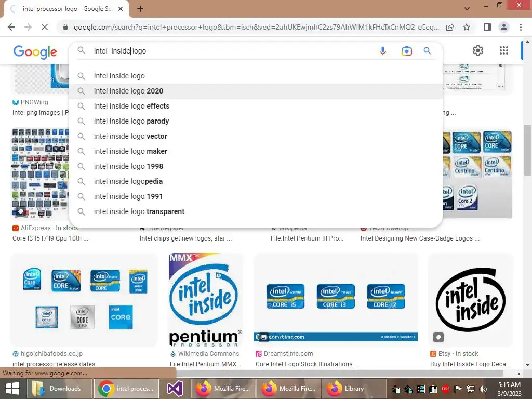Image resolution: width=532 pixels, height=399 pixels.
Task: Click the Dreamstime.com source label
Action: click(x=288, y=353)
